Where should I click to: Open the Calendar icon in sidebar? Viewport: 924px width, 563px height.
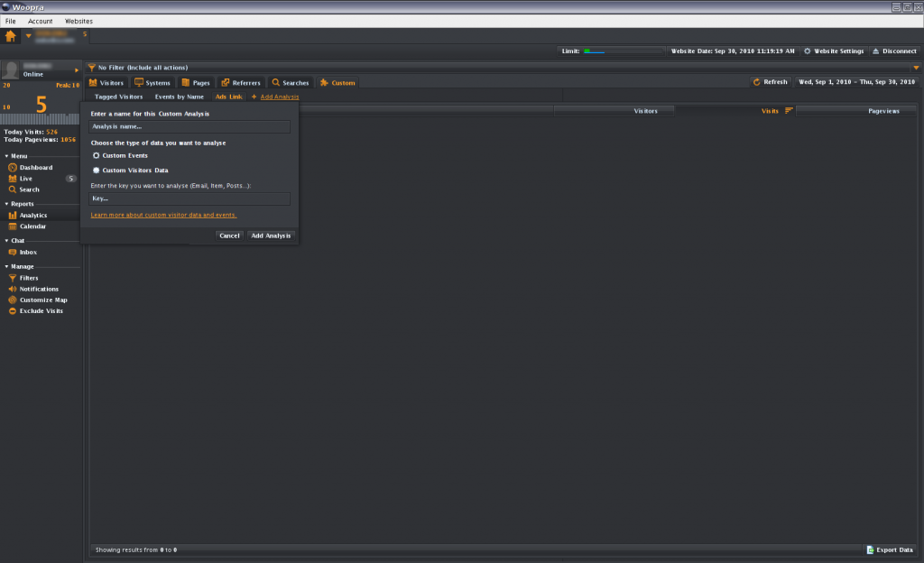(13, 226)
